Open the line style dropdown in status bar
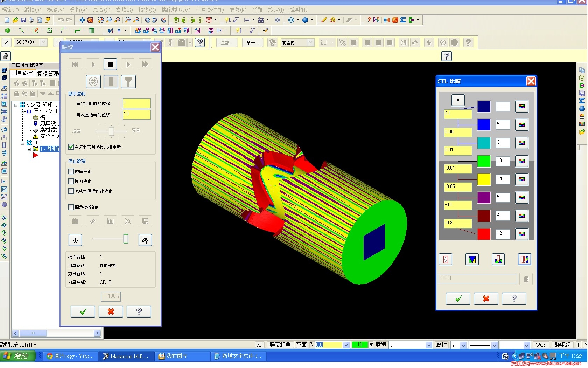 495,345
